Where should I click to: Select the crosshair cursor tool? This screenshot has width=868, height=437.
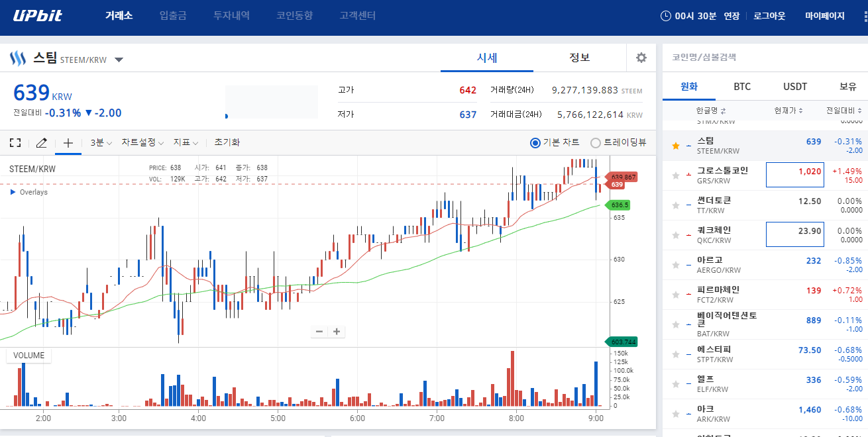(x=68, y=142)
